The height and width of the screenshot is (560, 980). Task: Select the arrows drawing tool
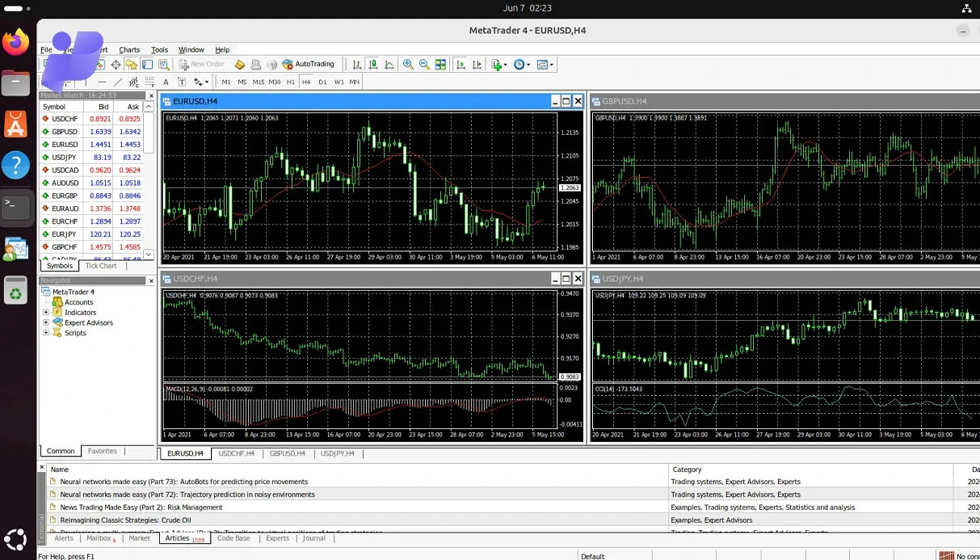click(x=197, y=82)
